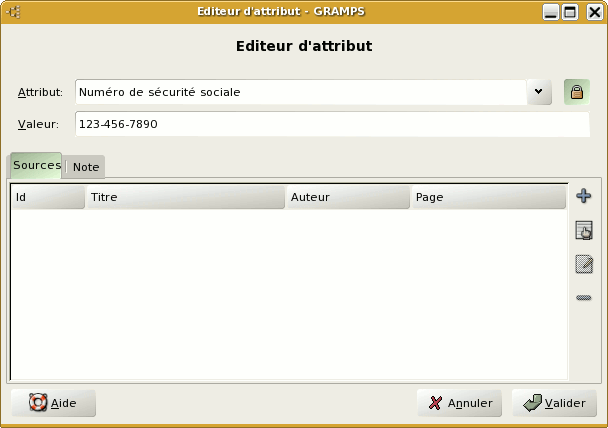
Task: Sort by the Auteur column header
Action: (347, 197)
